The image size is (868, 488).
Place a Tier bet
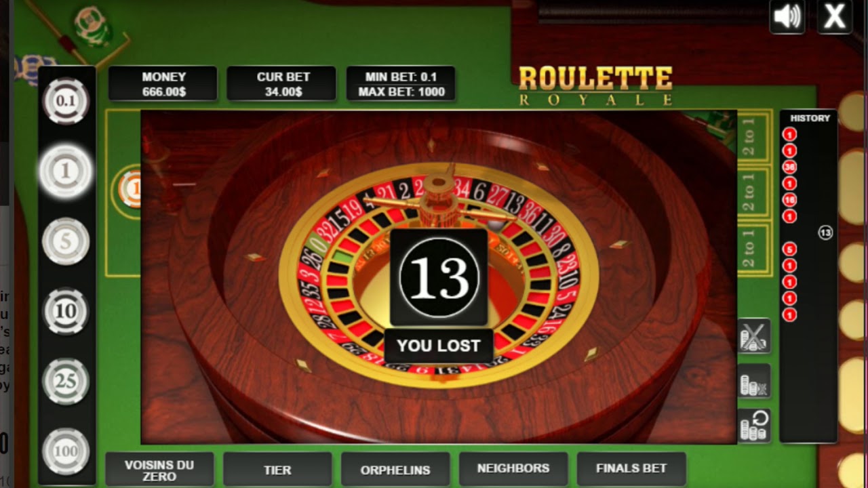[x=277, y=470]
